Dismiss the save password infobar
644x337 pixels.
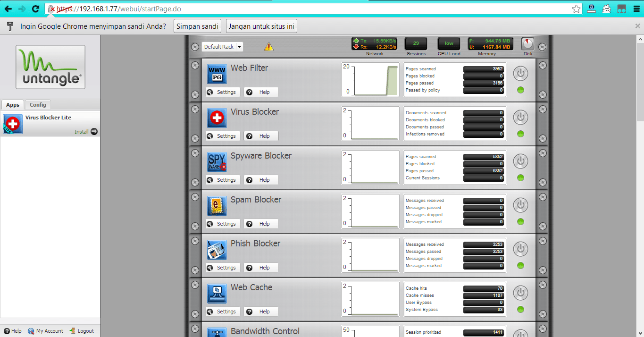tap(638, 26)
